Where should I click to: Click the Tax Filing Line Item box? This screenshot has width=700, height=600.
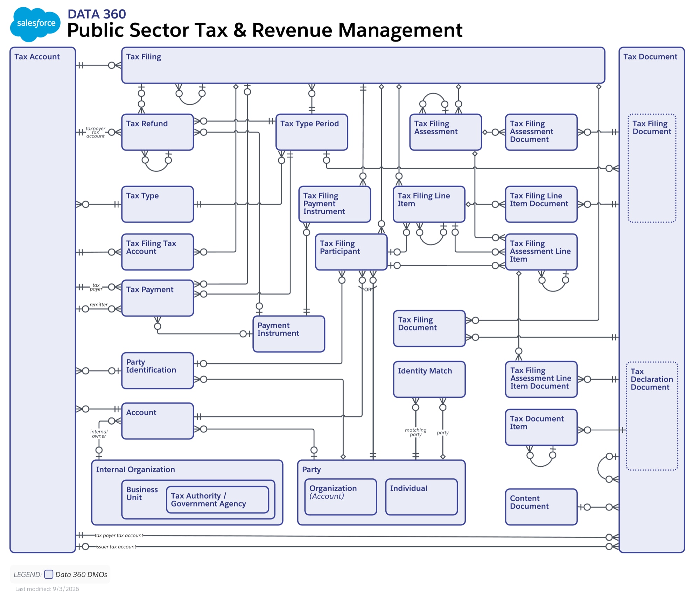[429, 204]
